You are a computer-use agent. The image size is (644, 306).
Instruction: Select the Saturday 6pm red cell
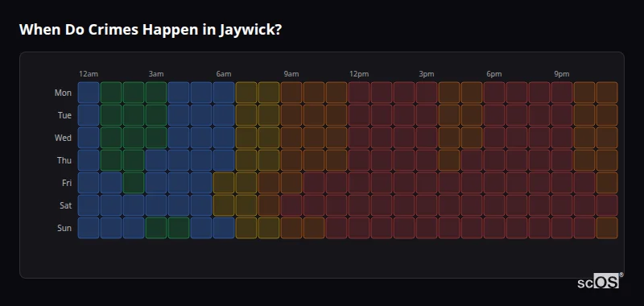[494, 205]
